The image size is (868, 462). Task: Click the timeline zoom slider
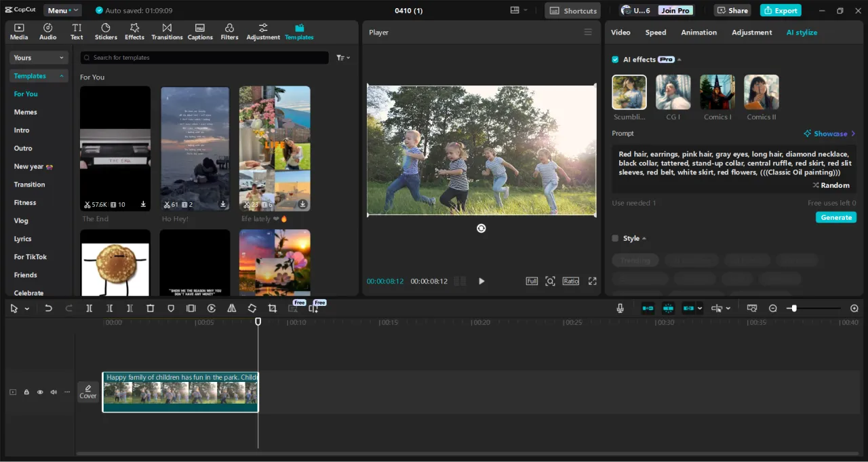[794, 308]
